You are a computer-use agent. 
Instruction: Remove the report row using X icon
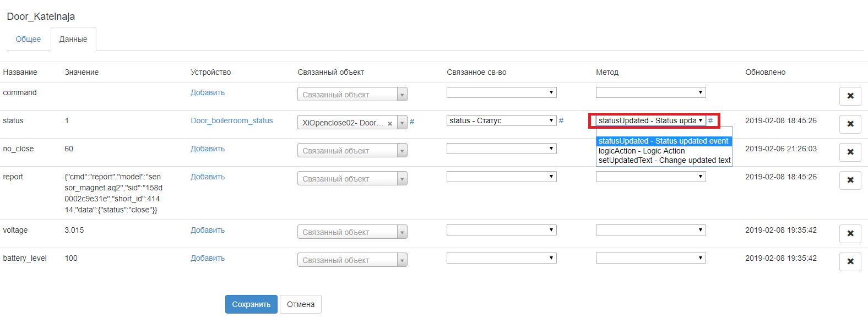850,180
